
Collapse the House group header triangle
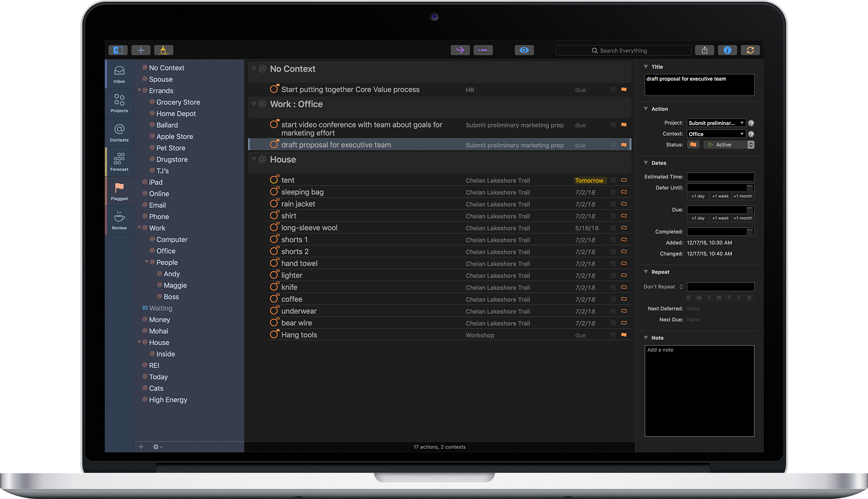click(x=254, y=159)
